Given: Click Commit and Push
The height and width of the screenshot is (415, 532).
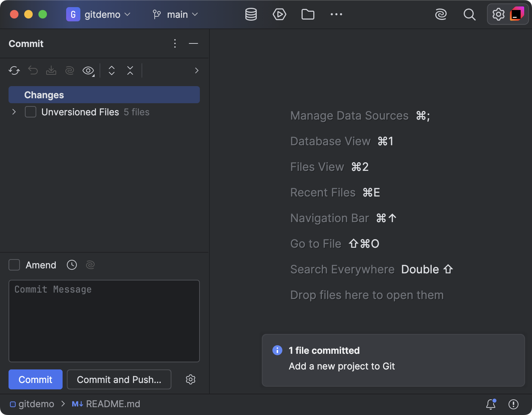Looking at the screenshot, I should pyautogui.click(x=119, y=379).
